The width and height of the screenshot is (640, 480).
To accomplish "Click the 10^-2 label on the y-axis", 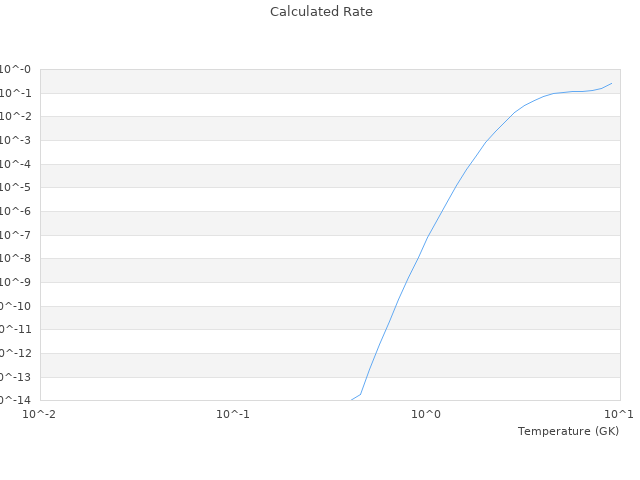I will [x=16, y=116].
